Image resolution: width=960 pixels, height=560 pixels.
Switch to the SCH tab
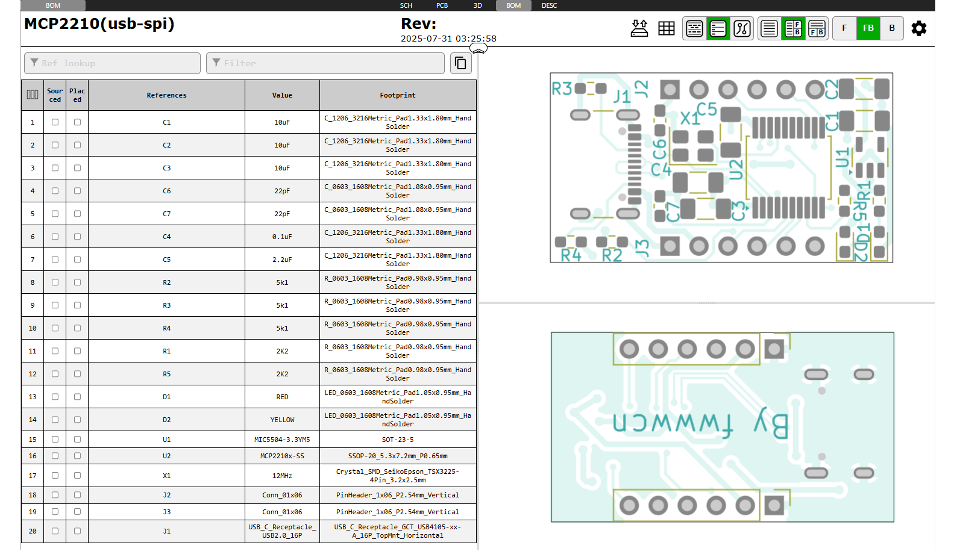[406, 5]
